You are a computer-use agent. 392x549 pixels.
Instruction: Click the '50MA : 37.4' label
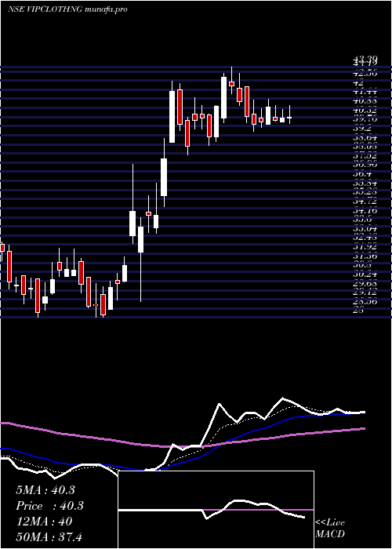(49, 536)
